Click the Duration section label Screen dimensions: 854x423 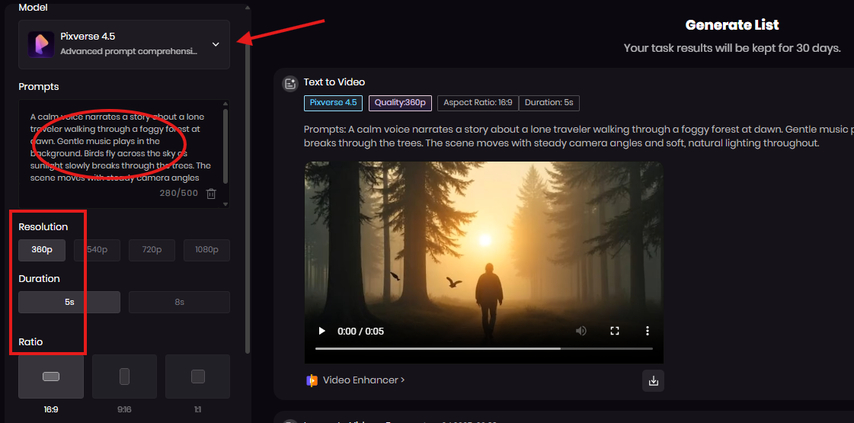39,279
